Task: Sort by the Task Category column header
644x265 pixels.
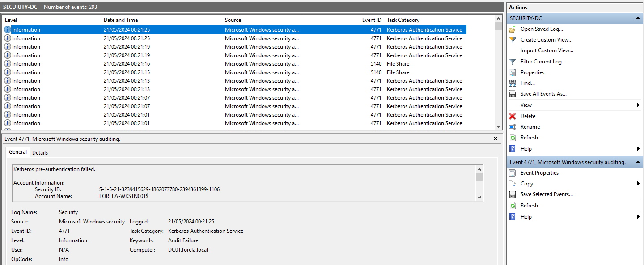Action: [425, 20]
